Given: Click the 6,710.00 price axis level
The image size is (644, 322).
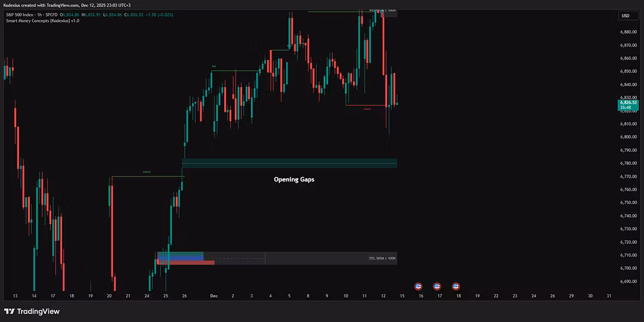Looking at the screenshot, I should 628,255.
